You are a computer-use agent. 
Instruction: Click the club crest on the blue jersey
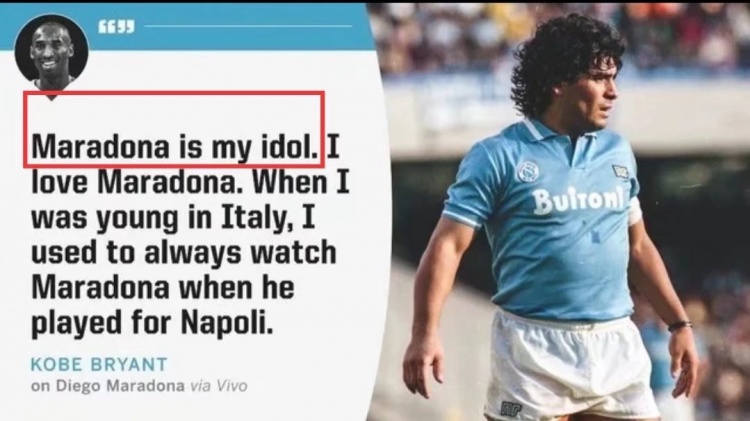(527, 171)
